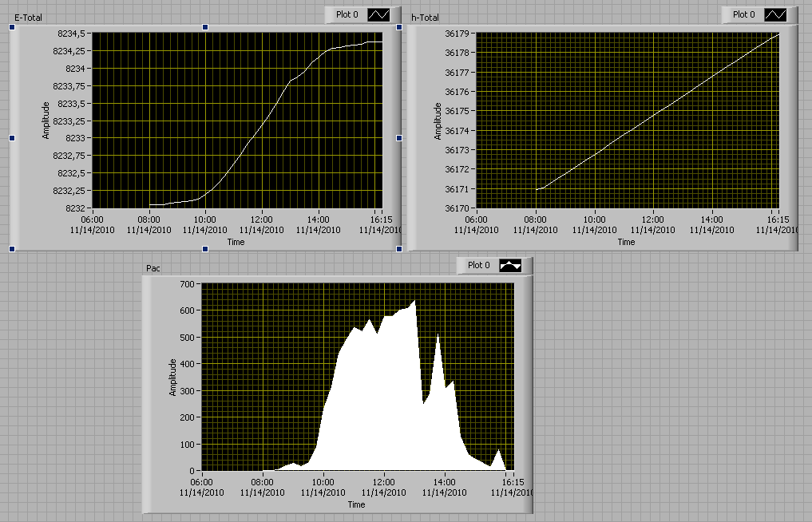Click the top-right selection handle of E-Total graph
Image resolution: width=812 pixels, height=522 pixels.
(399, 27)
